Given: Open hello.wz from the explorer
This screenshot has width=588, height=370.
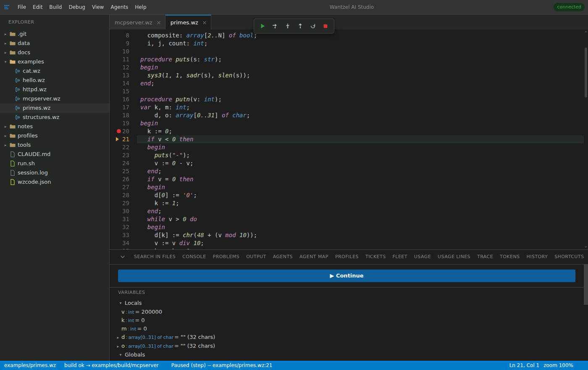Looking at the screenshot, I should (x=55, y=80).
